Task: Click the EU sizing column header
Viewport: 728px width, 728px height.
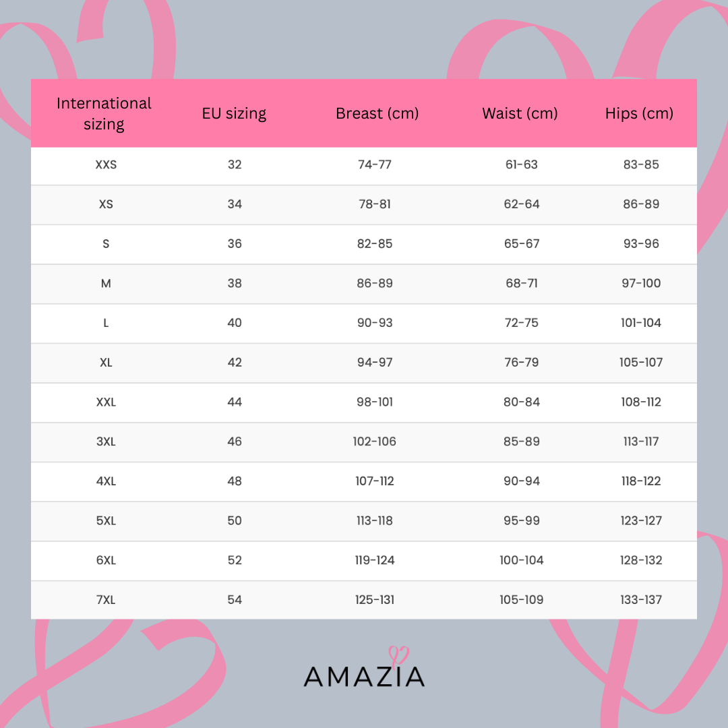Action: (234, 113)
